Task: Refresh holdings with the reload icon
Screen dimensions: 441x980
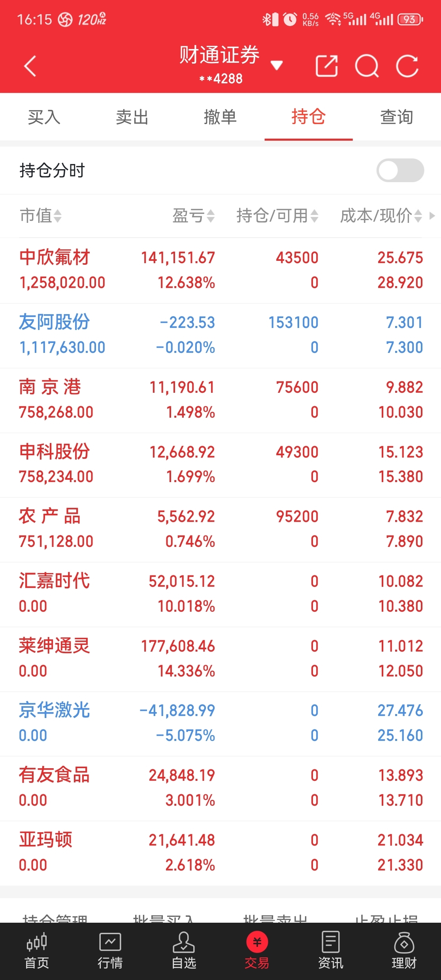Action: point(407,66)
